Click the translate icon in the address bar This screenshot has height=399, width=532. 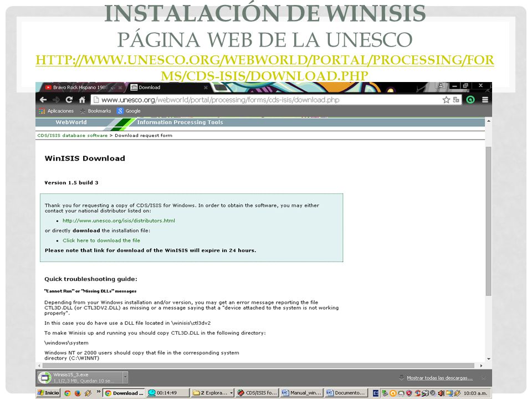pyautogui.click(x=456, y=100)
